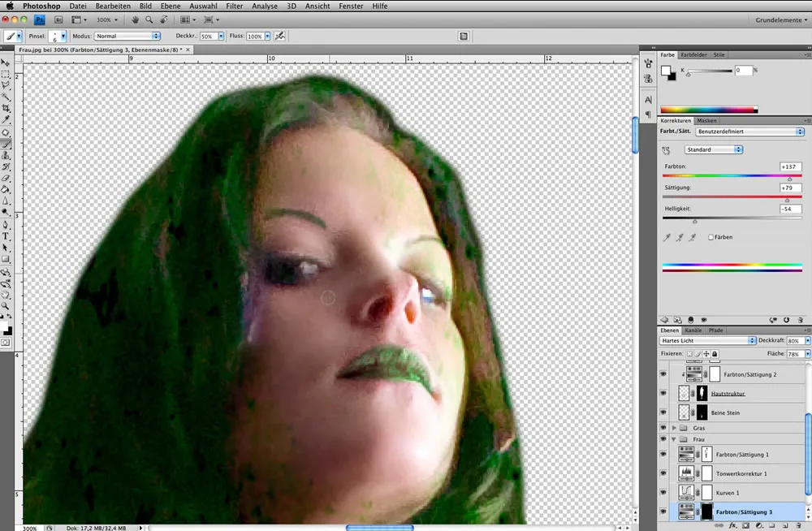Viewport: 812px width, 531px height.
Task: Click the Add layer mask icon below the Layers panel
Action: tap(745, 525)
